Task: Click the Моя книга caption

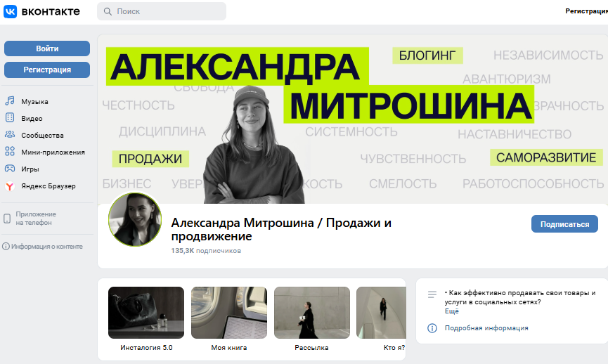Action: pyautogui.click(x=228, y=348)
